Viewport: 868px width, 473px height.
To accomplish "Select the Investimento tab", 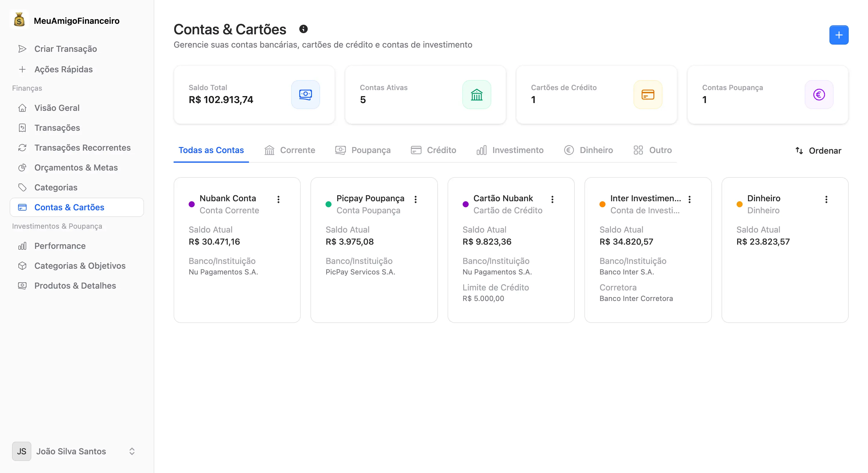I will (x=510, y=150).
